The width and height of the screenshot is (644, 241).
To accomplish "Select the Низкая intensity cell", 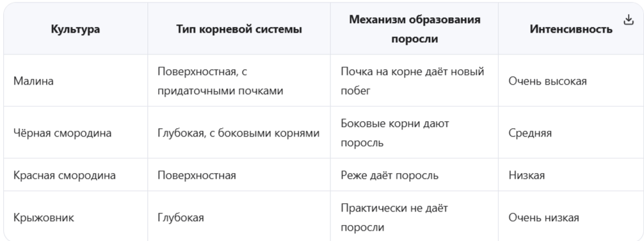I will click(527, 175).
